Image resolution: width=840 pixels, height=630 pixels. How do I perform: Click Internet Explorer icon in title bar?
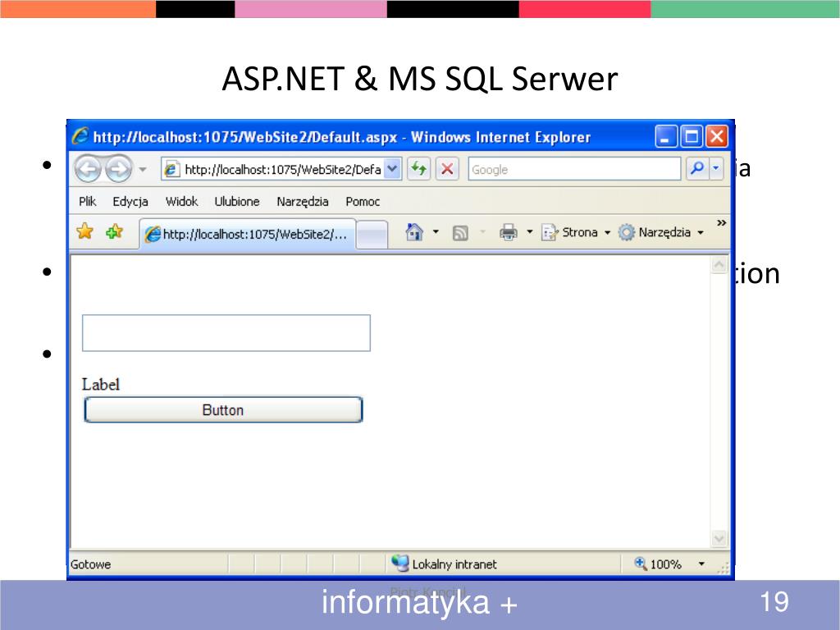(x=80, y=136)
